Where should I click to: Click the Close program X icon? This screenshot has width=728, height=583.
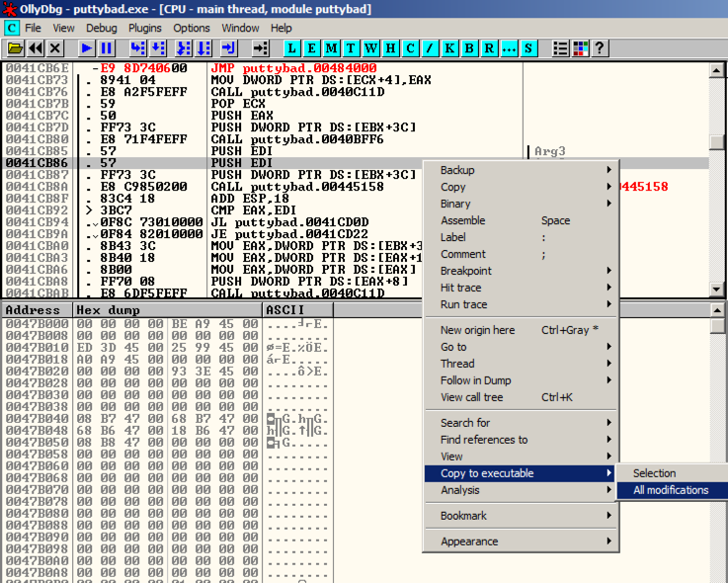pos(55,48)
